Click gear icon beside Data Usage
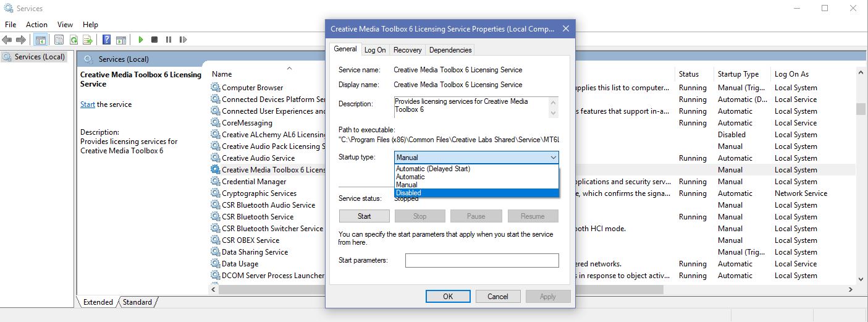This screenshot has width=868, height=322. coord(215,264)
